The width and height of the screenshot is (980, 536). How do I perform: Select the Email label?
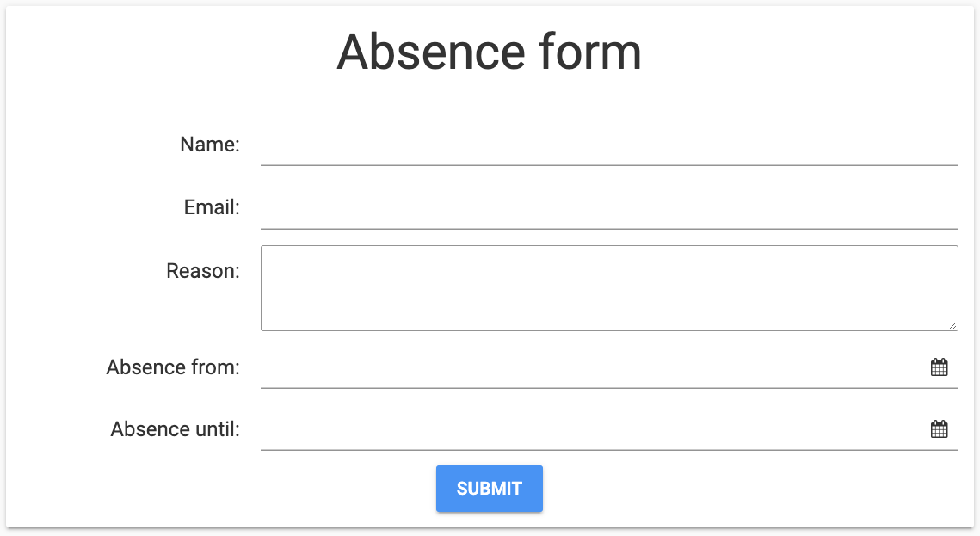pyautogui.click(x=211, y=207)
